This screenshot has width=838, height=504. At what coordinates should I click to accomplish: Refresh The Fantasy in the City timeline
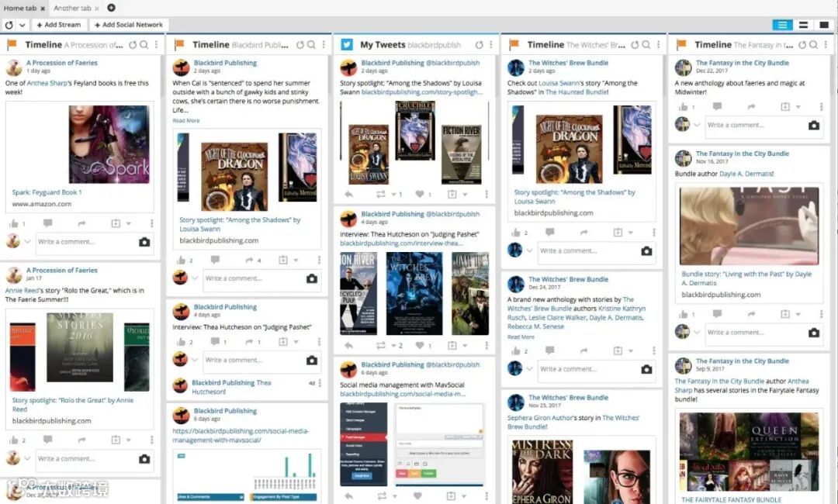[802, 45]
